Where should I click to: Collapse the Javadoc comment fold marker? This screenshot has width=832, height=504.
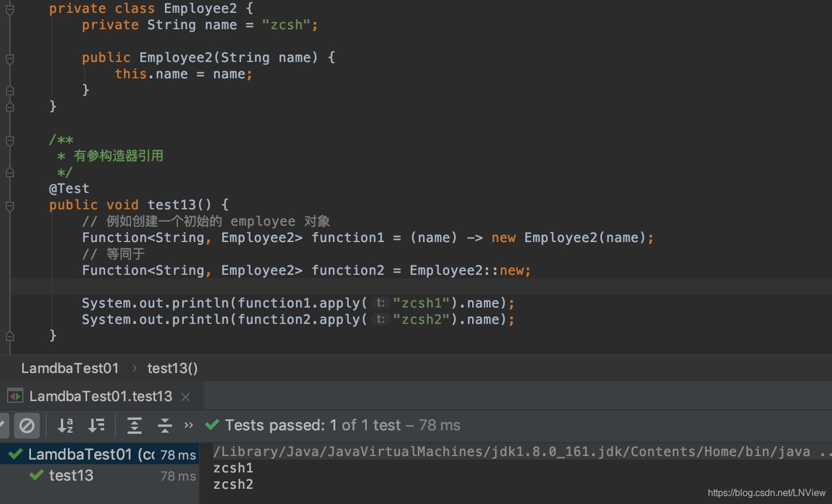tap(9, 140)
